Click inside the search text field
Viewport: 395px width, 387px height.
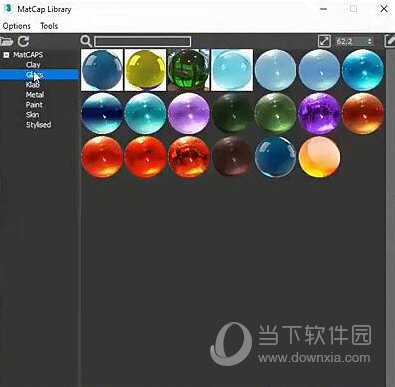tap(143, 41)
